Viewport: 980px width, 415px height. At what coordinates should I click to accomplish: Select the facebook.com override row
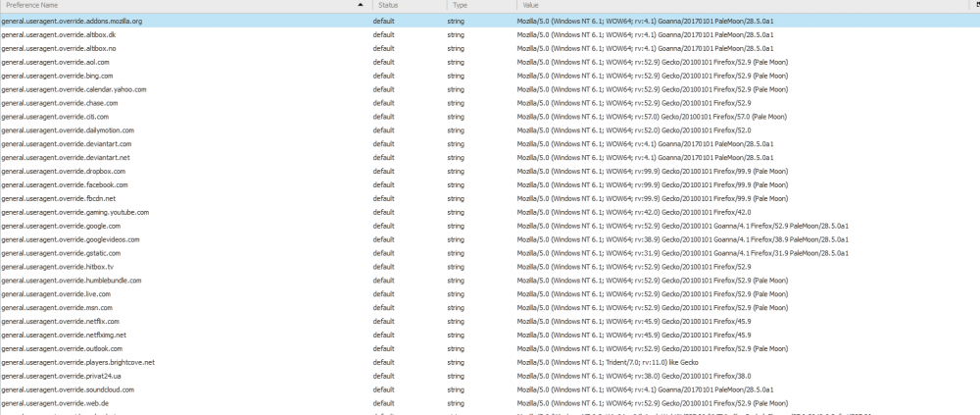pos(65,184)
